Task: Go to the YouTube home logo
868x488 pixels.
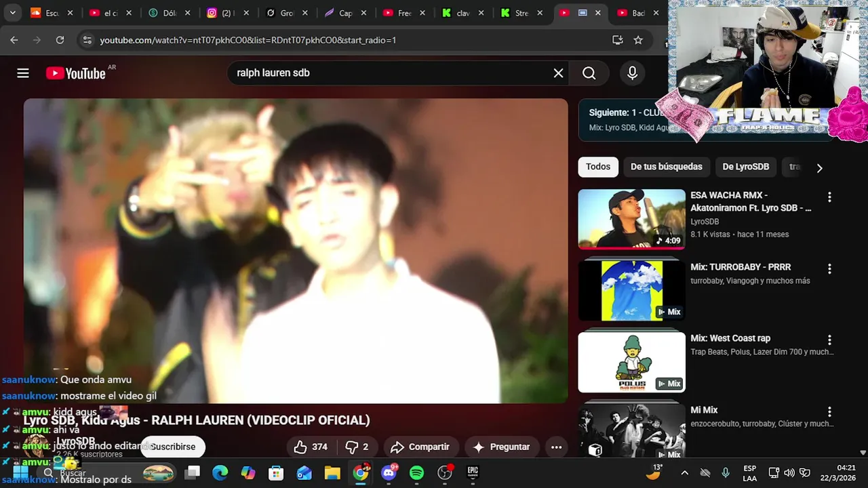Action: coord(76,73)
